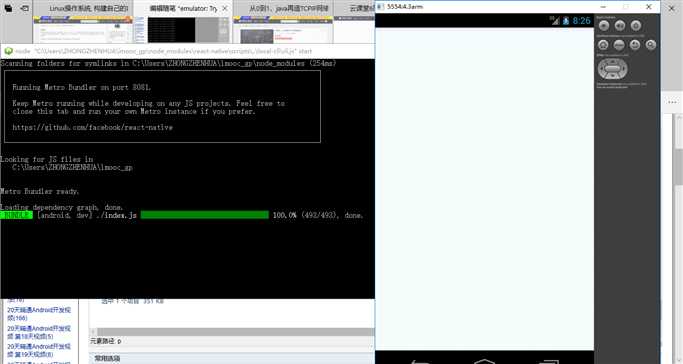This screenshot has width=683, height=364.
Task: Click the emulator search hardware button
Action: pyautogui.click(x=651, y=45)
